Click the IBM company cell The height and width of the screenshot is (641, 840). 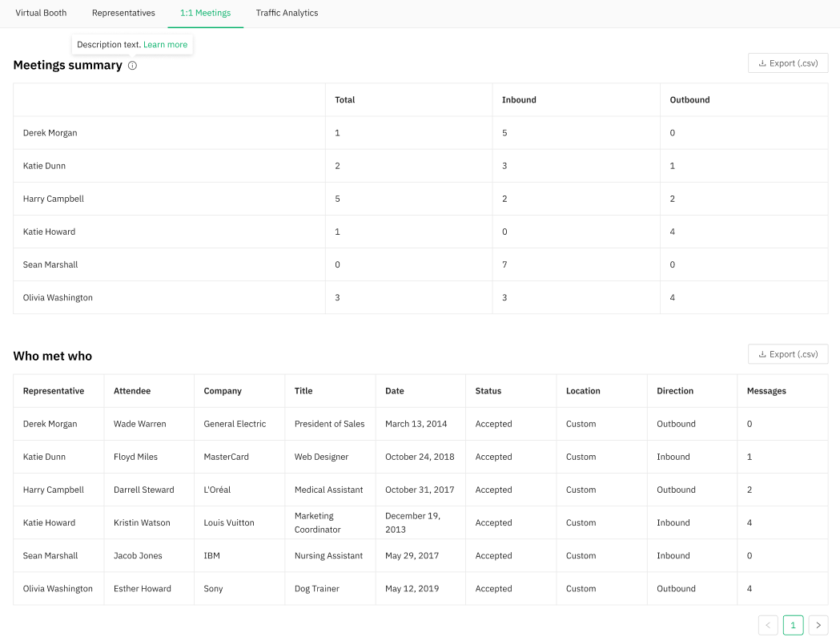(x=211, y=556)
